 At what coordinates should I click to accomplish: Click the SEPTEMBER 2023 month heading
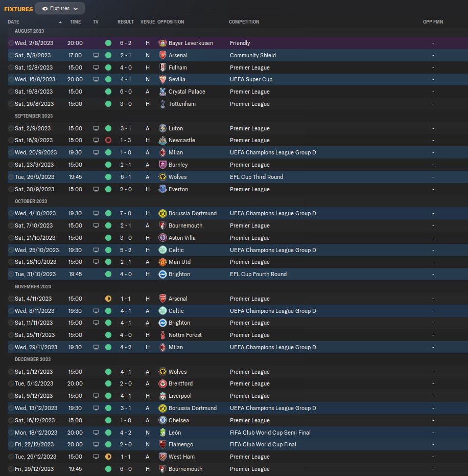(34, 116)
